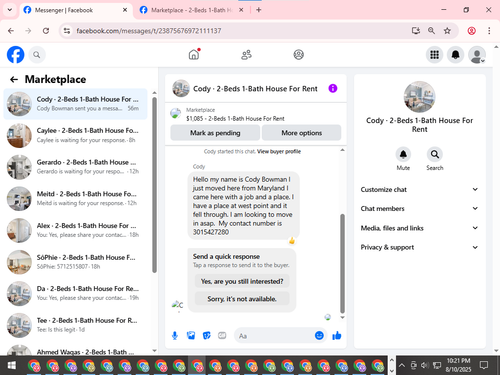Screen dimensions: 500x375
Task: Expand Customize chat section
Action: (419, 189)
